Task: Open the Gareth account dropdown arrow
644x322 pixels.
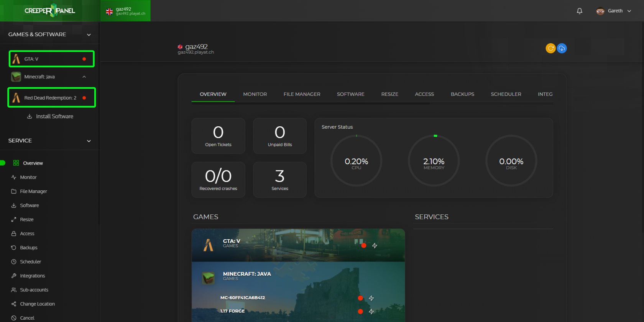Action: [x=629, y=11]
